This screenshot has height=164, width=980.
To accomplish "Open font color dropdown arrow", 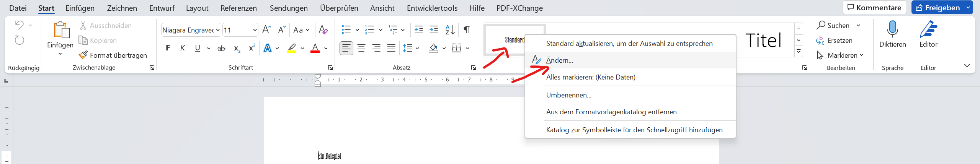I will click(x=326, y=48).
